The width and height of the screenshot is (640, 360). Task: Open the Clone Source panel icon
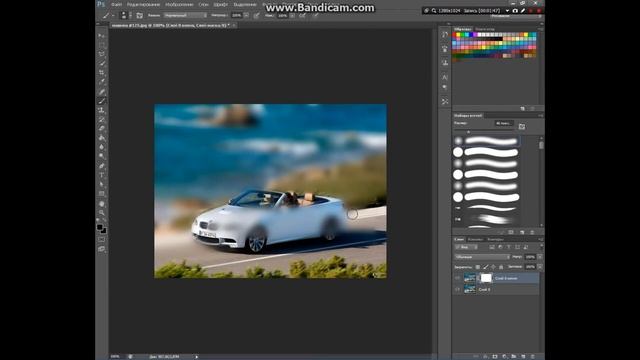[x=445, y=62]
